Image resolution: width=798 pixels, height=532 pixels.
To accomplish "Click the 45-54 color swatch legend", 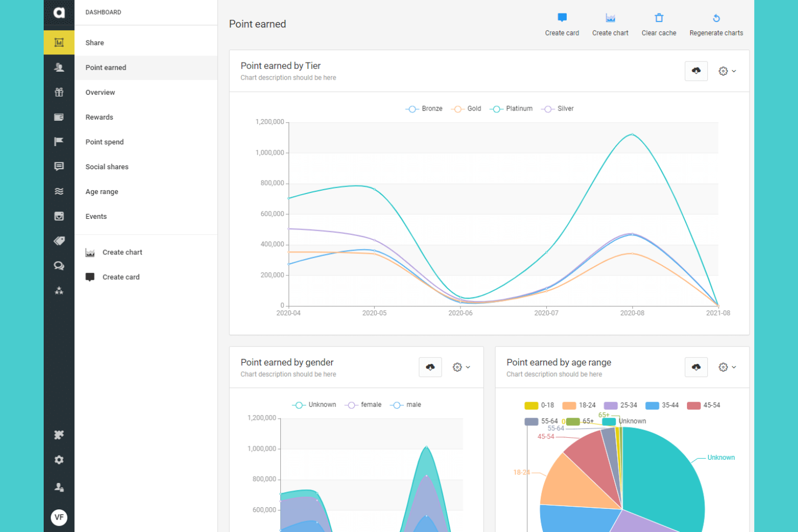I will coord(693,405).
